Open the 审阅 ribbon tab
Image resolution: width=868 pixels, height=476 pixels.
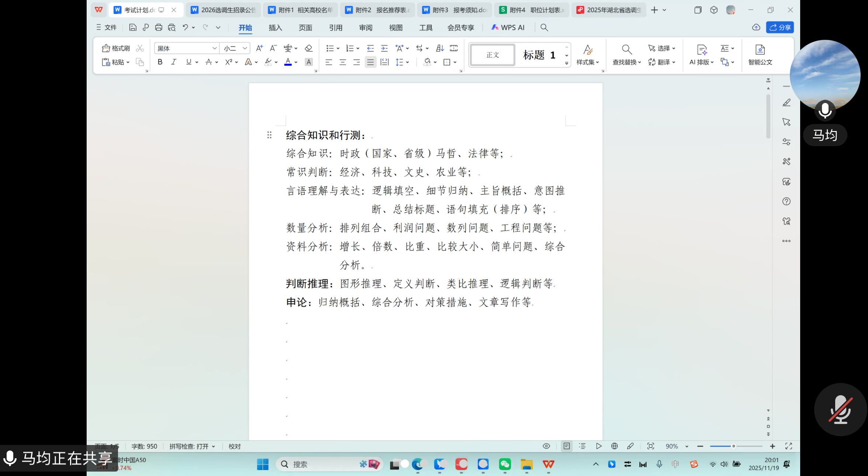click(x=365, y=28)
